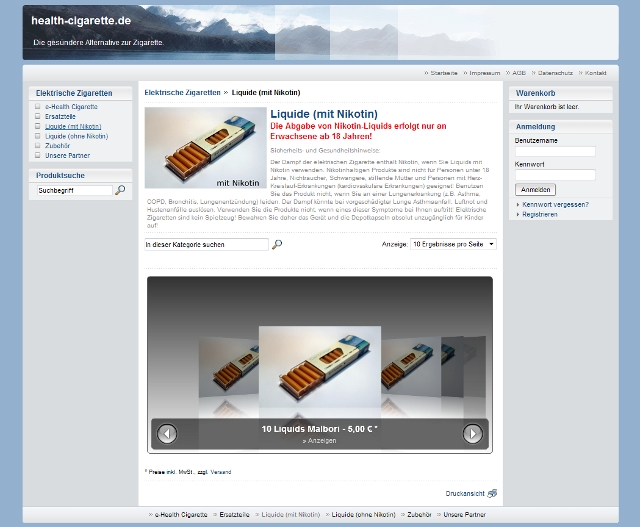Open the Liquide (mit Nikotin) category image
Viewport: 640px width, 527px height.
tap(205, 147)
